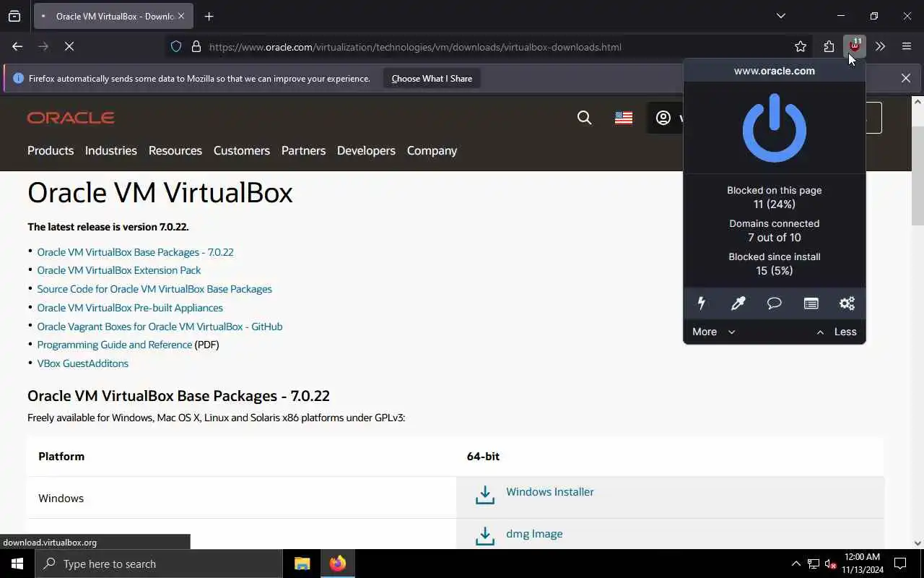The height and width of the screenshot is (578, 924).
Task: Select the Oracle VM VirtualBox tab
Action: pyautogui.click(x=113, y=16)
